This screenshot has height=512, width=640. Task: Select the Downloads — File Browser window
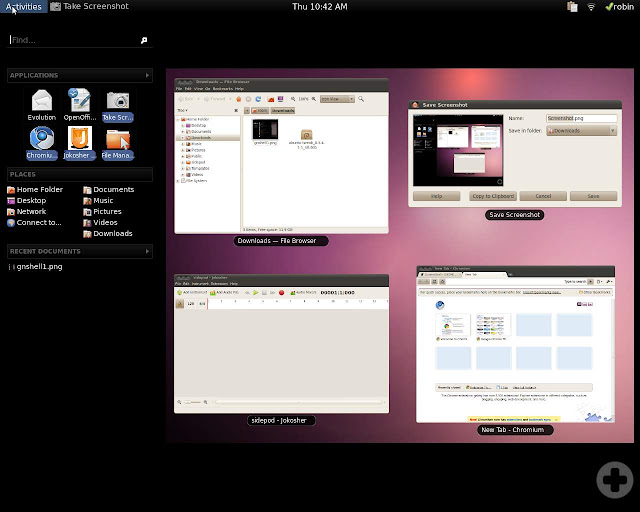click(281, 156)
